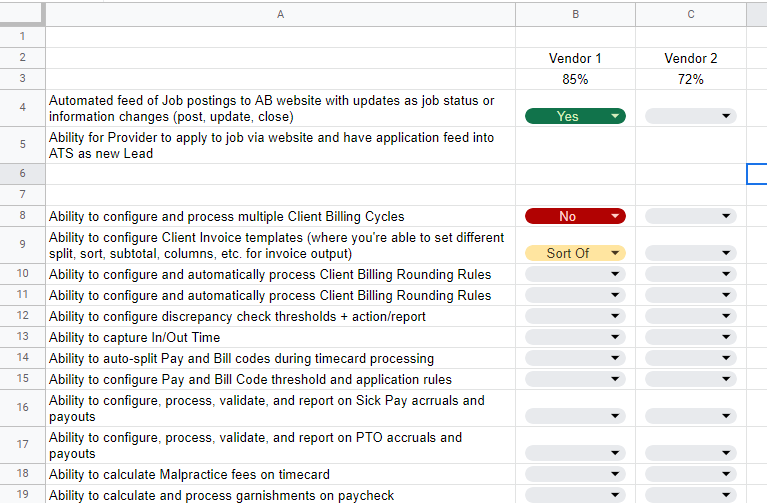Open Vendor 2 dropdown for discrepancy check thresholds
The height and width of the screenshot is (503, 767).
point(691,316)
